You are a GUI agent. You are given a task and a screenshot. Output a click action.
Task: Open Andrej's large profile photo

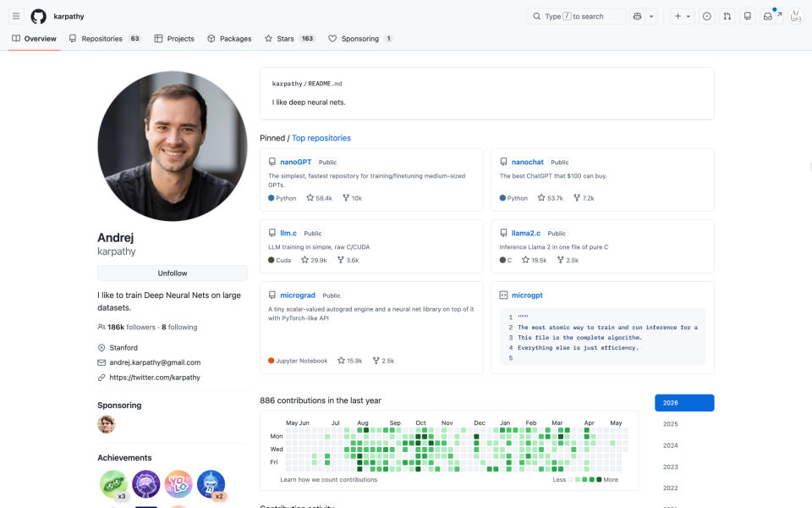click(173, 146)
